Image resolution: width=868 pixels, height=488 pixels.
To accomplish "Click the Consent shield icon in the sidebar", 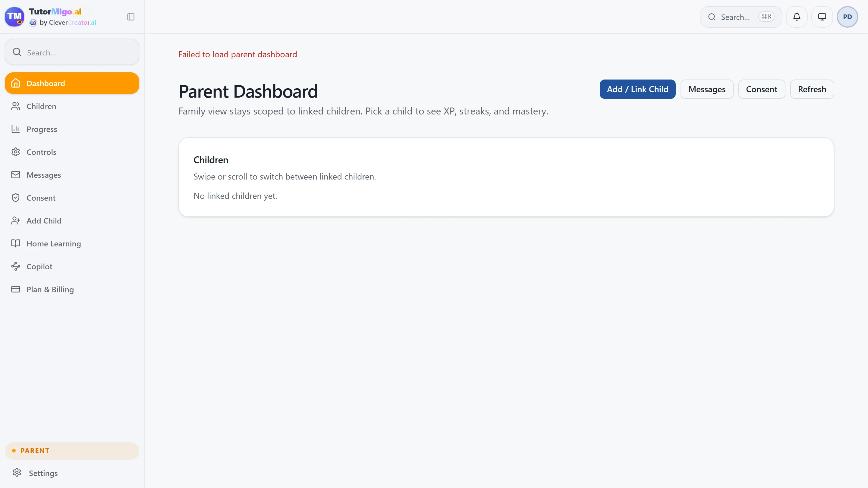I will click(x=16, y=198).
